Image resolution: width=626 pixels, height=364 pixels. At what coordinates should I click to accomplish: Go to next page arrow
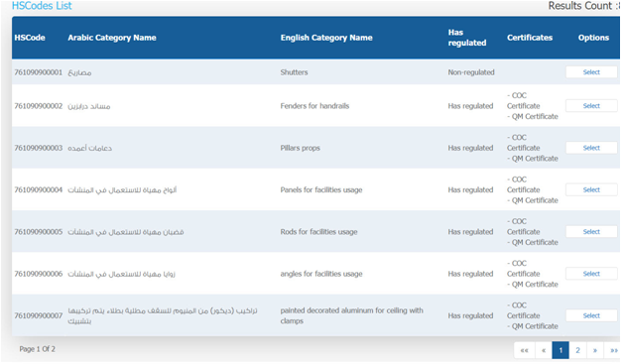[x=595, y=350]
